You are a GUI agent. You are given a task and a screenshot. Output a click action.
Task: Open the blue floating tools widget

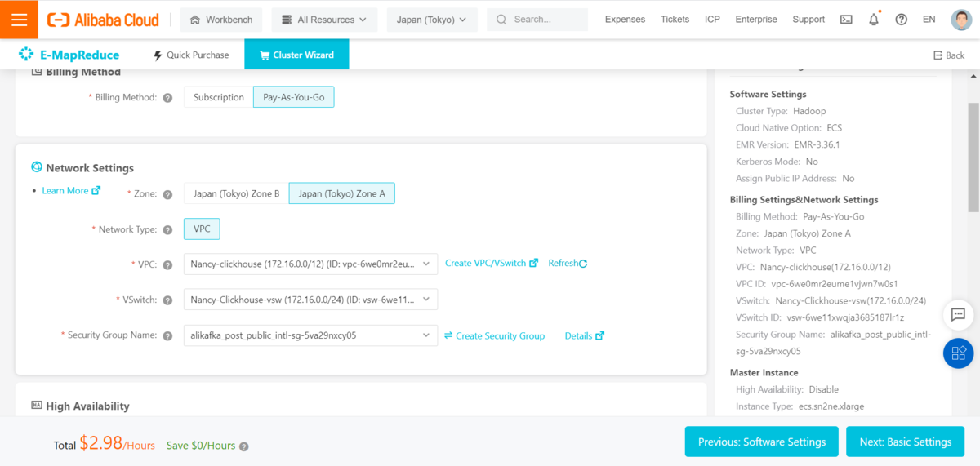(959, 353)
